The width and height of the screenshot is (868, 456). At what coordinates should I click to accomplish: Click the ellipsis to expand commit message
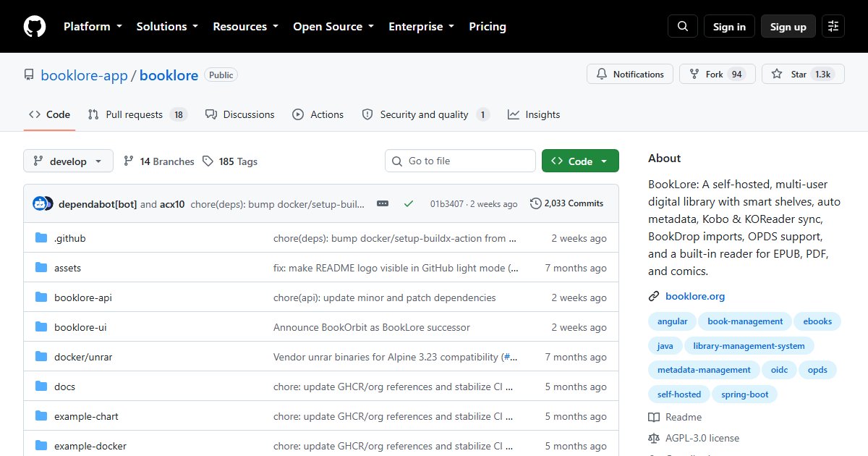(383, 203)
